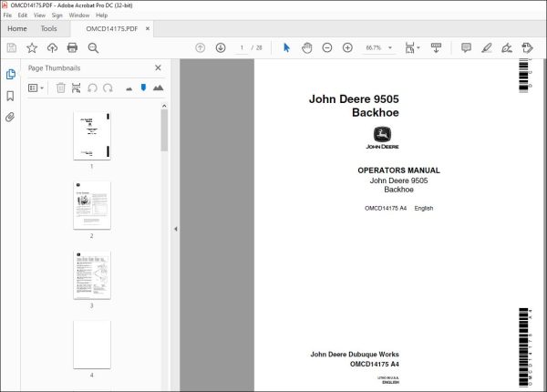Screen dimensions: 547x392
Task: Open Page Thumbnails sidebar icon
Action: (x=11, y=74)
